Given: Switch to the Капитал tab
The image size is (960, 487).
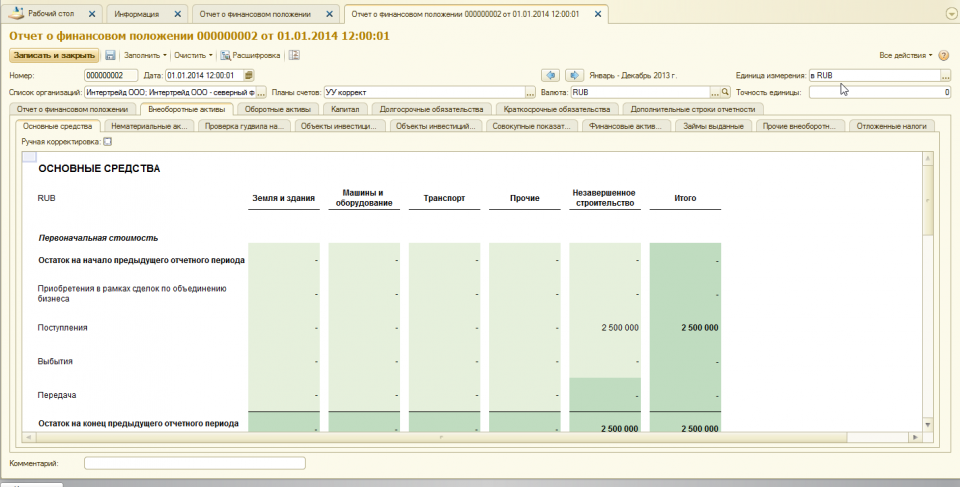Looking at the screenshot, I should pos(345,109).
